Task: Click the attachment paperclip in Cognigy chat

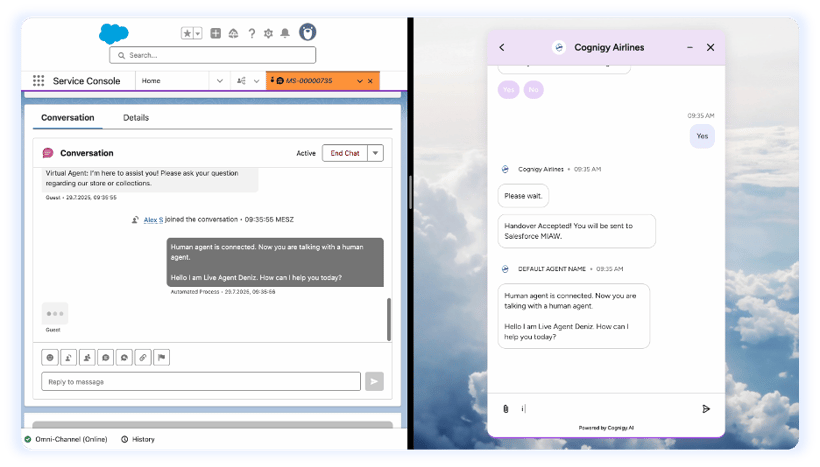Action: tap(506, 409)
